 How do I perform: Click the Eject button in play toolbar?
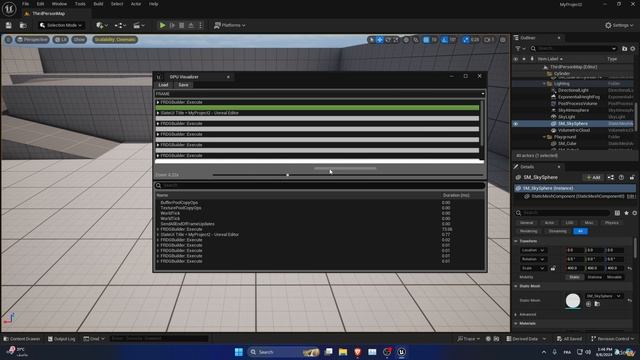pyautogui.click(x=191, y=25)
